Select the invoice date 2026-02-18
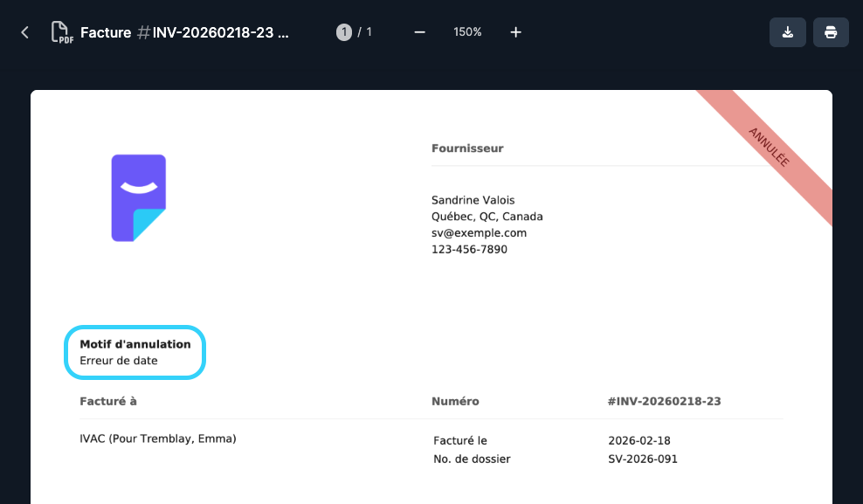This screenshot has width=863, height=504. pos(639,441)
